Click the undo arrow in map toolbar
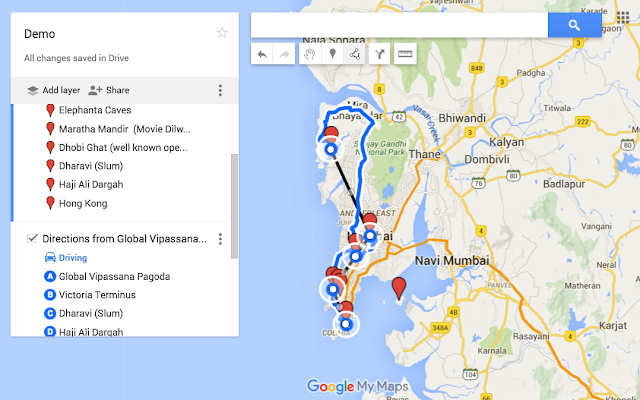This screenshot has height=400, width=640. (262, 54)
